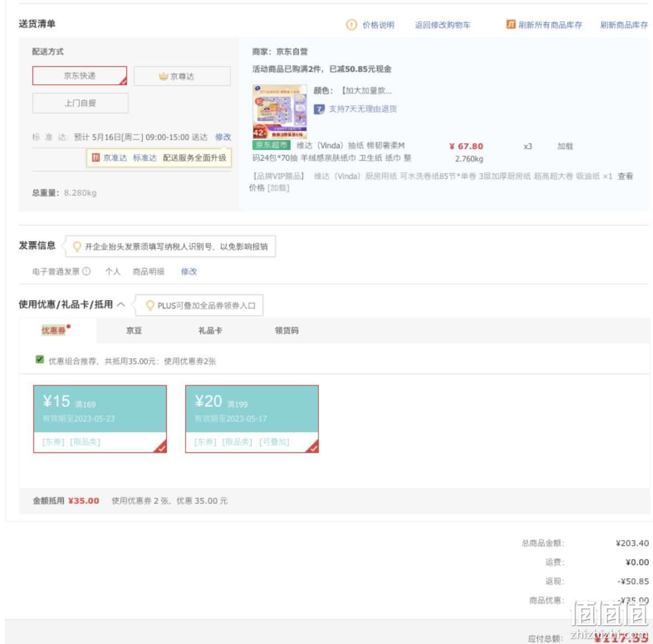Click 修改 next to delivery time
653x644 pixels.
pos(223,137)
